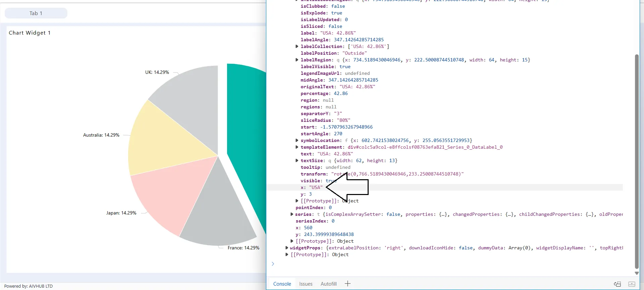The height and width of the screenshot is (290, 644).
Task: Expand the last [[Prototype]]: Object entry
Action: [x=287, y=254]
